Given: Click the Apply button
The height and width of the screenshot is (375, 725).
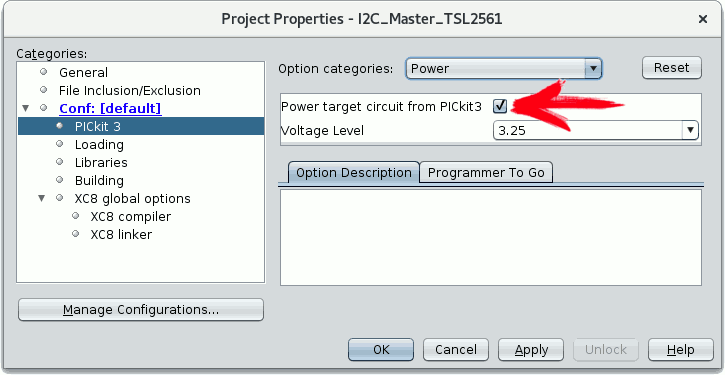Looking at the screenshot, I should [x=531, y=350].
